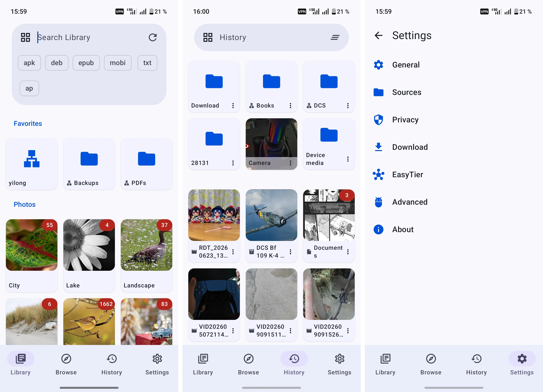Switch to Browse tab in Library screen

pyautogui.click(x=66, y=364)
